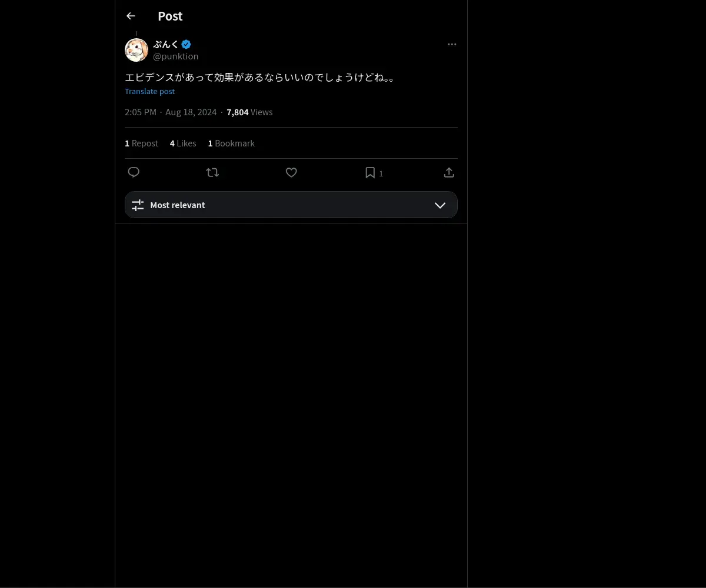Click the ぷんく display name
Screen dimensions: 706x588
point(165,44)
